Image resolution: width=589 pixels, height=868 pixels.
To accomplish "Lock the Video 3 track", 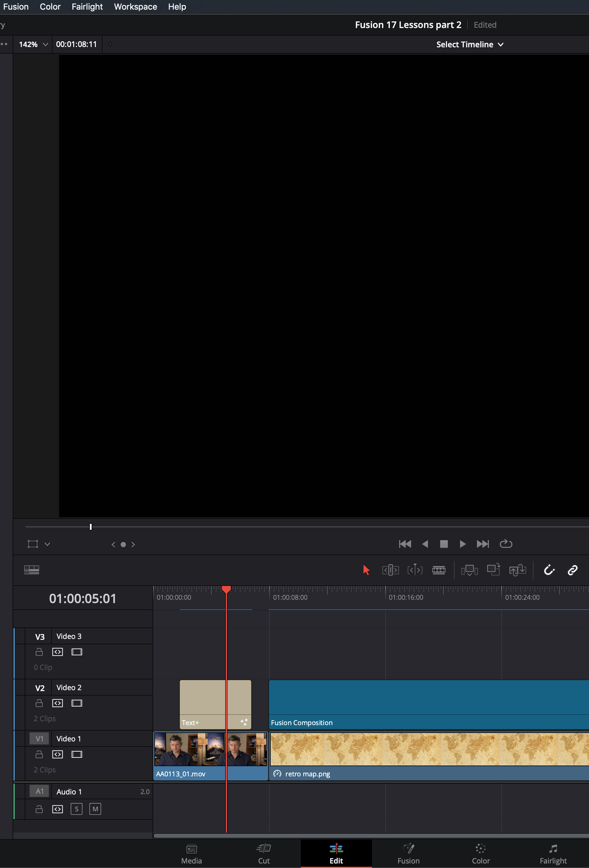I will pyautogui.click(x=39, y=652).
